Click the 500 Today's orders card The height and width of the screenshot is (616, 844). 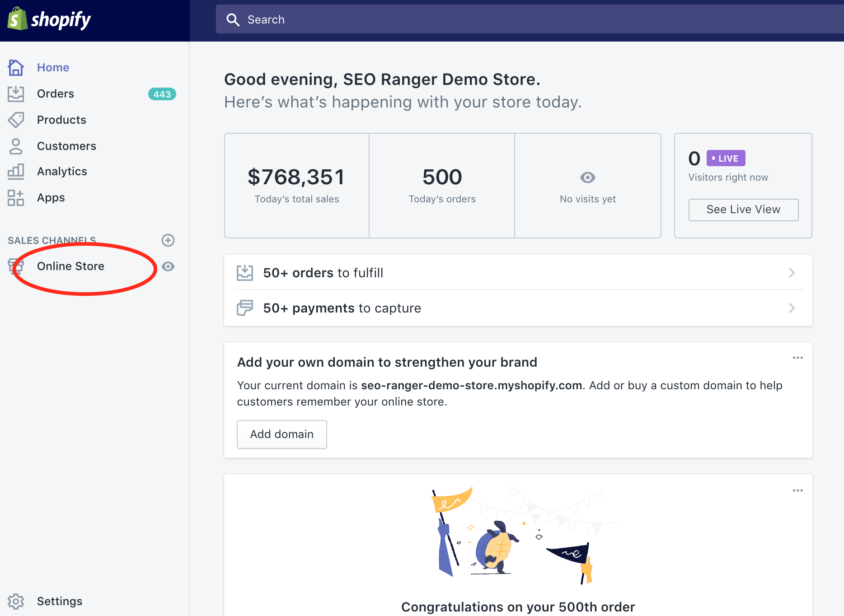(x=442, y=186)
